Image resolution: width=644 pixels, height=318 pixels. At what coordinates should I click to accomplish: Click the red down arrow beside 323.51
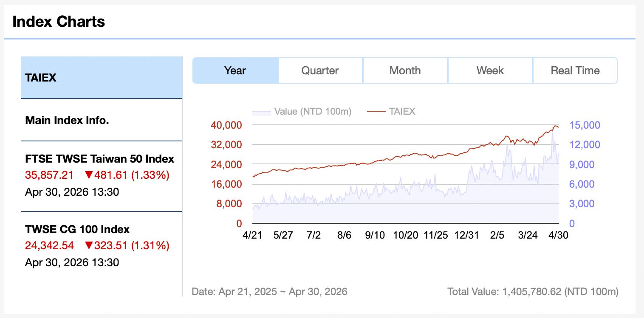[x=88, y=245]
